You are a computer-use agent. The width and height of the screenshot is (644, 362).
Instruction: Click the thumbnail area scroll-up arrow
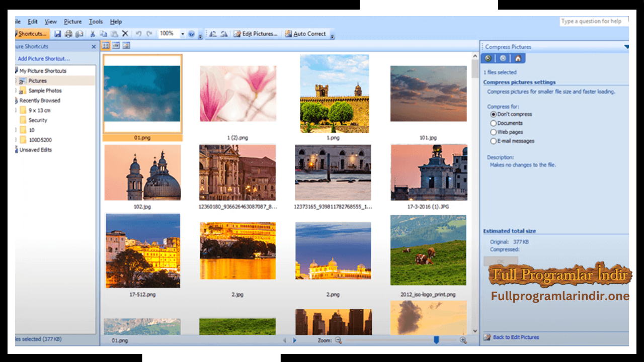coord(475,56)
